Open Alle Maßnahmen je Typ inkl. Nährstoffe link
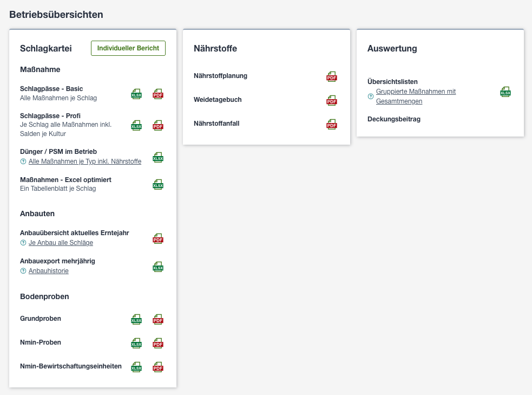 [85, 161]
